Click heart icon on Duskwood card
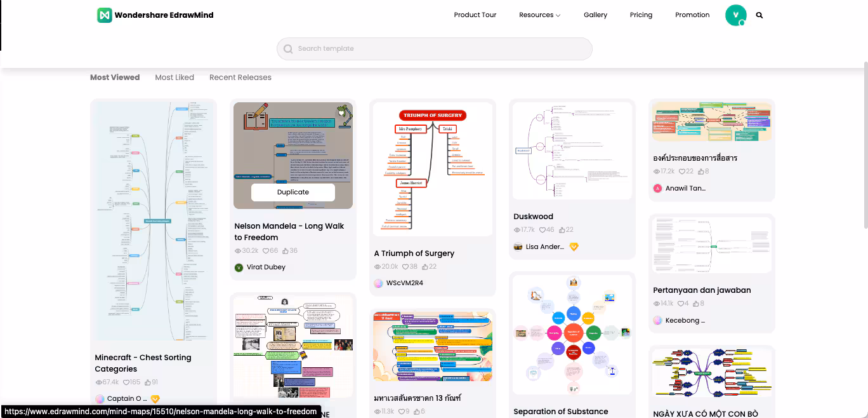868x418 pixels. (x=542, y=230)
